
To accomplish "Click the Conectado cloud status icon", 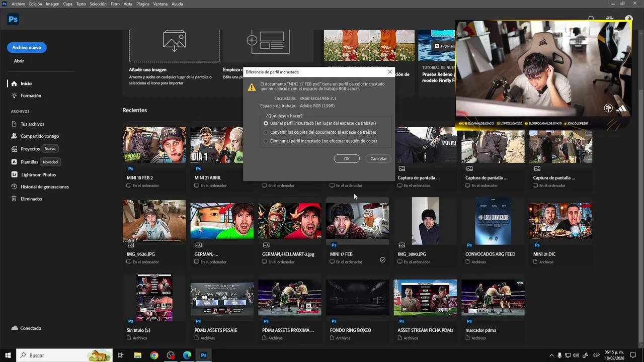I will (14, 328).
